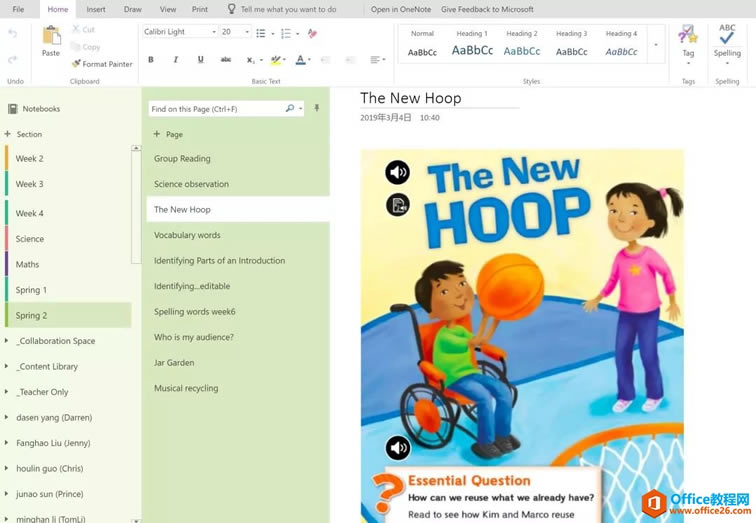Apply the Heading 2 style
Viewport: 756px width, 523px height.
pyautogui.click(x=522, y=44)
